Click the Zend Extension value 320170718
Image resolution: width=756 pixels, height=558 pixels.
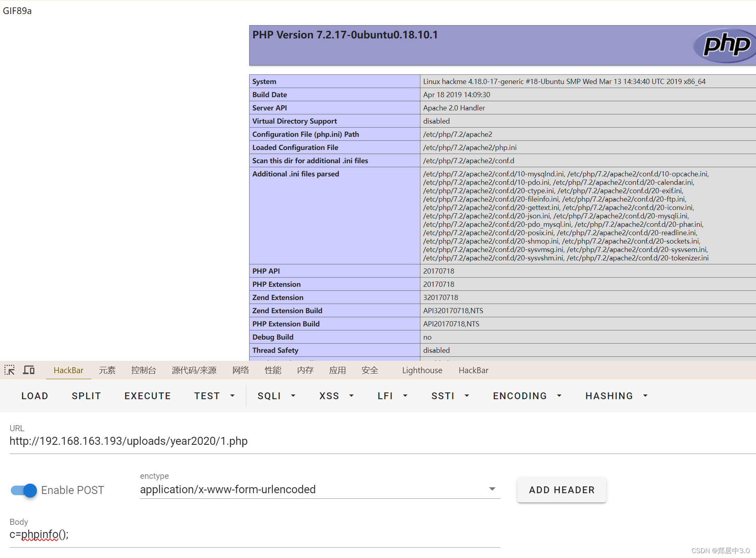[441, 298]
